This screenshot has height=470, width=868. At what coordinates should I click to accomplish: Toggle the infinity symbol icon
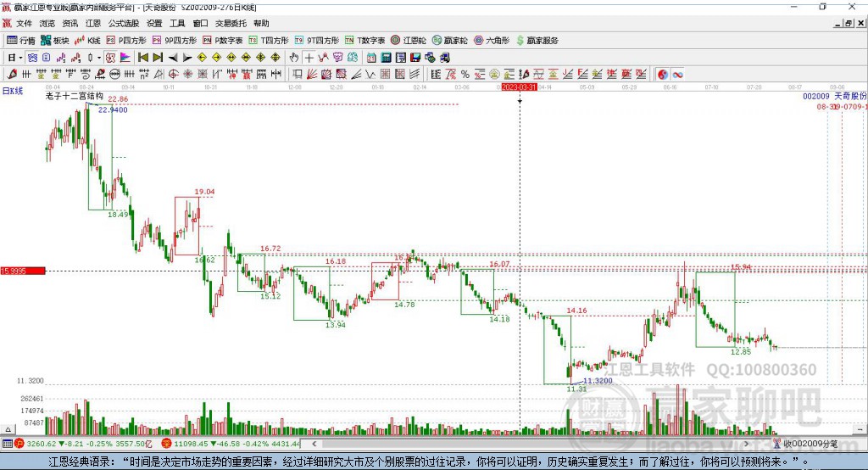(x=677, y=75)
